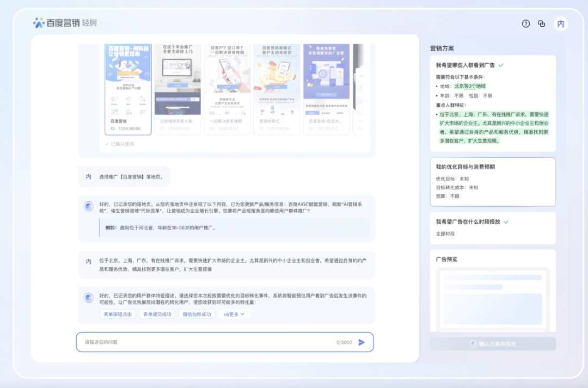Screen dimensions: 588x388
Task: Focus the 请描述您的问题 input field
Action: click(x=225, y=342)
